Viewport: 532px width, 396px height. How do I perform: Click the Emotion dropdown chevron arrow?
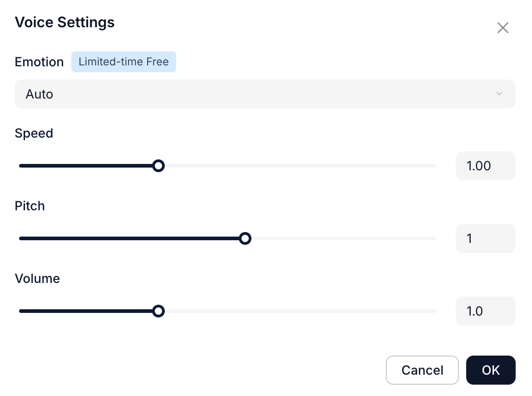point(499,94)
